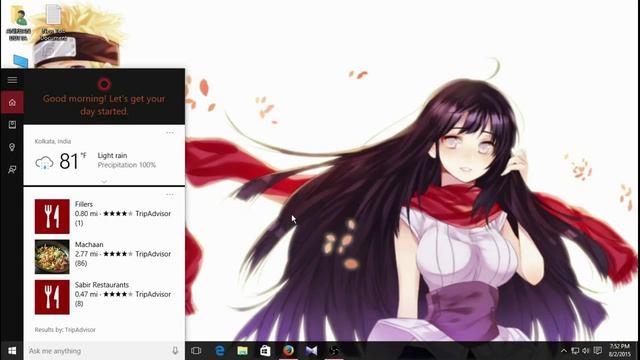Switch to Firefox on taskbar
This screenshot has height=360, width=640.
click(288, 351)
